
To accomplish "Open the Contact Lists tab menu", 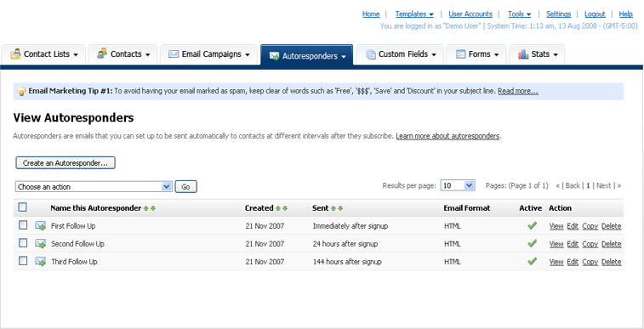I will [76, 55].
